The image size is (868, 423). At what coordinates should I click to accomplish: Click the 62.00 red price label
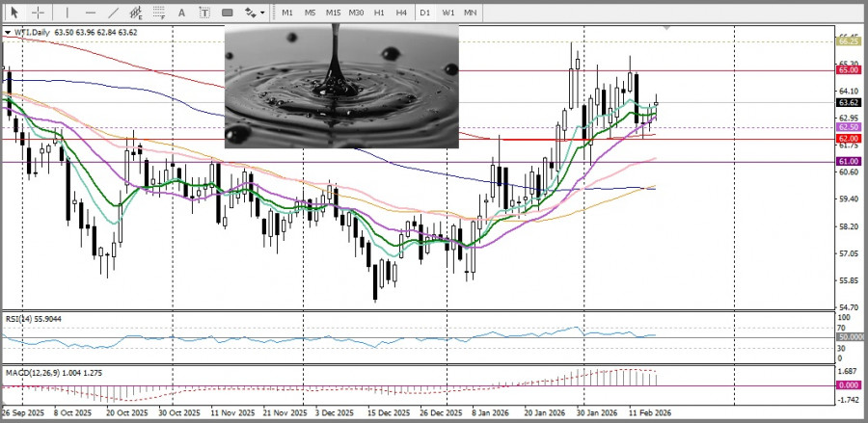point(849,139)
